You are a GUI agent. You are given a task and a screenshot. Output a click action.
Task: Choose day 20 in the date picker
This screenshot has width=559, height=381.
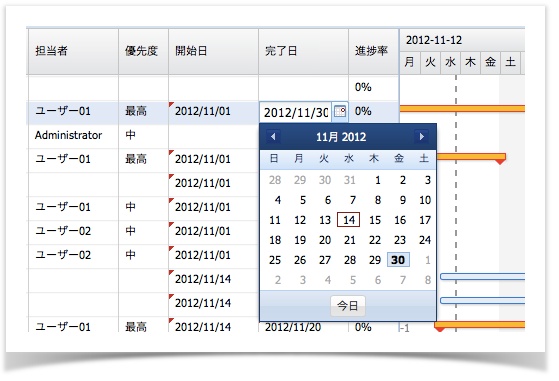click(325, 240)
